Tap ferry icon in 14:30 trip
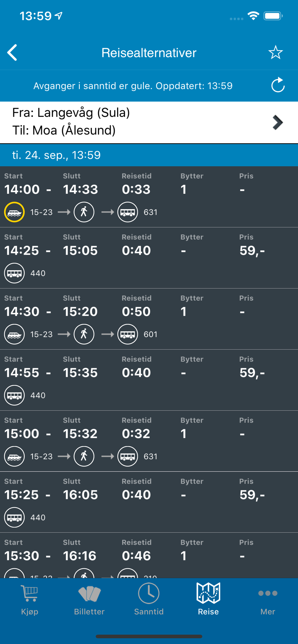This screenshot has width=298, height=644. tap(14, 334)
